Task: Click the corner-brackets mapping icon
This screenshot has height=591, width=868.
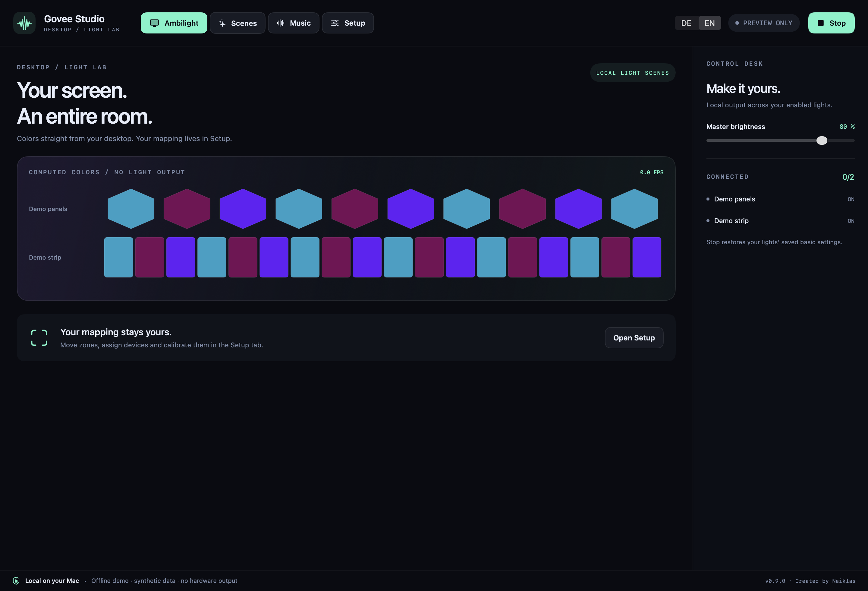Action: pyautogui.click(x=39, y=338)
